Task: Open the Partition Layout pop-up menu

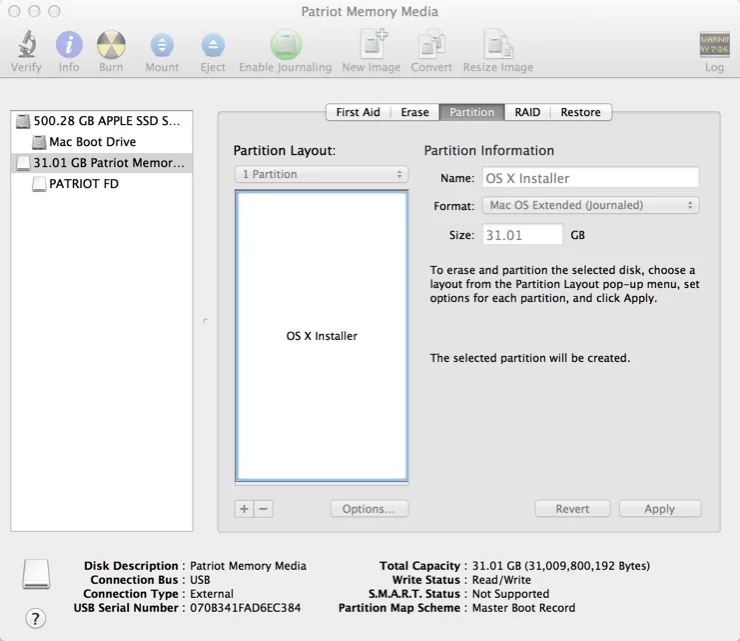Action: click(x=321, y=174)
